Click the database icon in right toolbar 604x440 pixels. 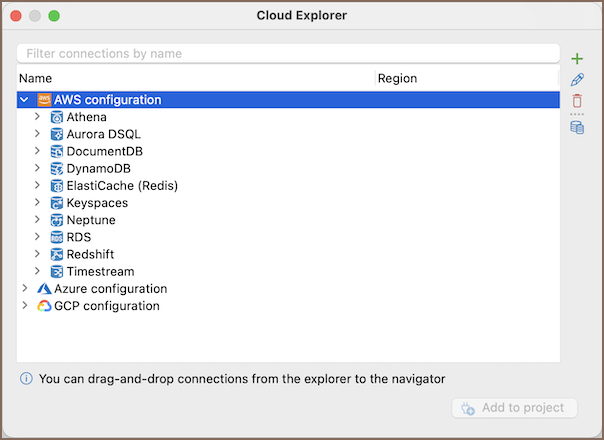coord(577,128)
